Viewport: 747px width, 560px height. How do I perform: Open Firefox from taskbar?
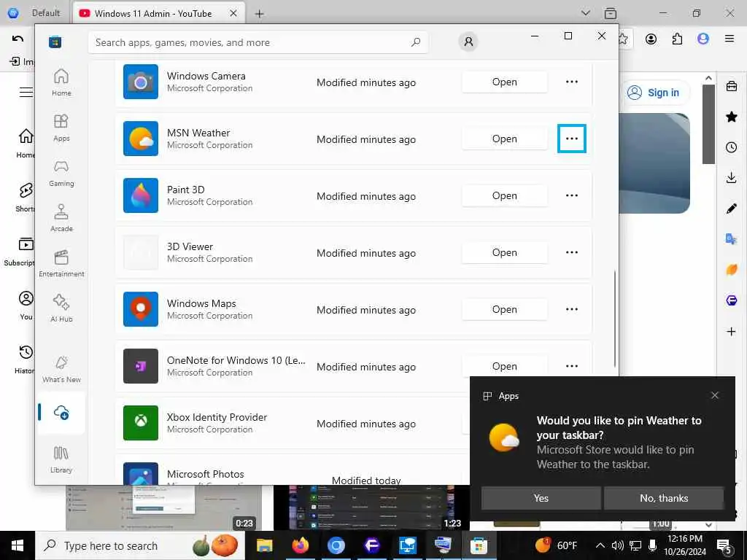(x=301, y=545)
